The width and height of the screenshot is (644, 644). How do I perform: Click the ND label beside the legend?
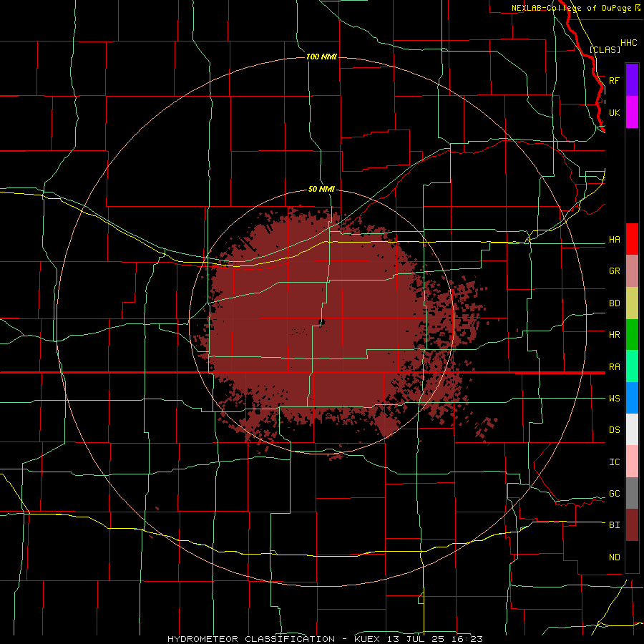coord(614,557)
